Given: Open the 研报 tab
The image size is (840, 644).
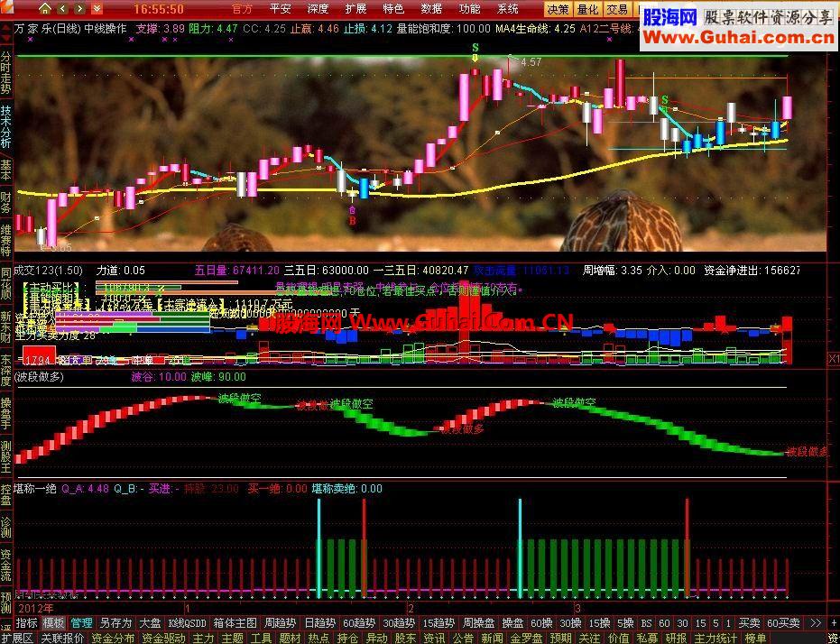Looking at the screenshot, I should point(676,638).
